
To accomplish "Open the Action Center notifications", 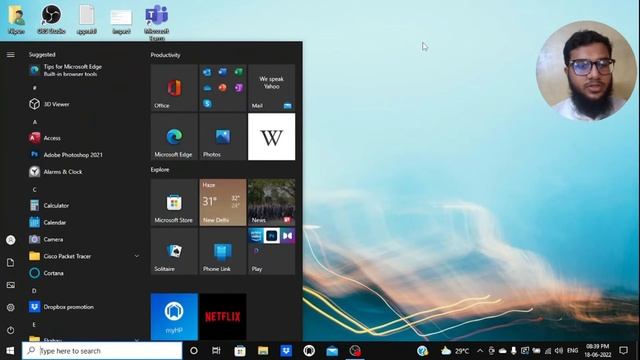I will click(623, 351).
